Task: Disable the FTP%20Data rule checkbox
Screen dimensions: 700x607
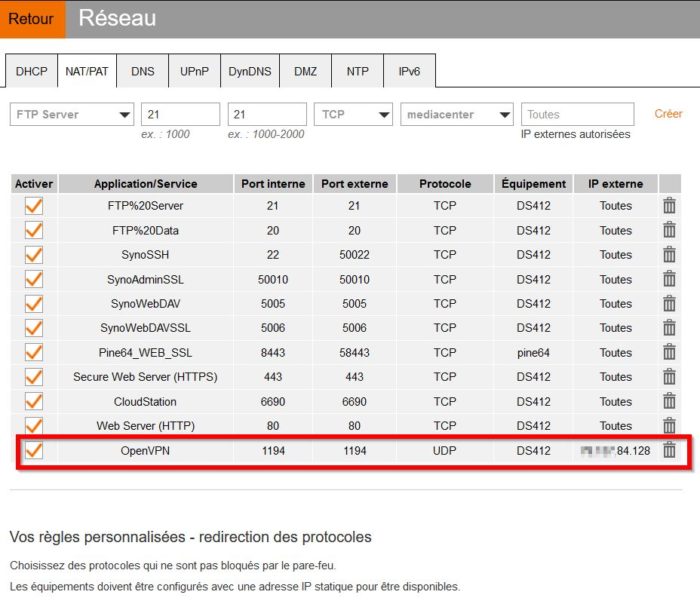Action: 34,230
